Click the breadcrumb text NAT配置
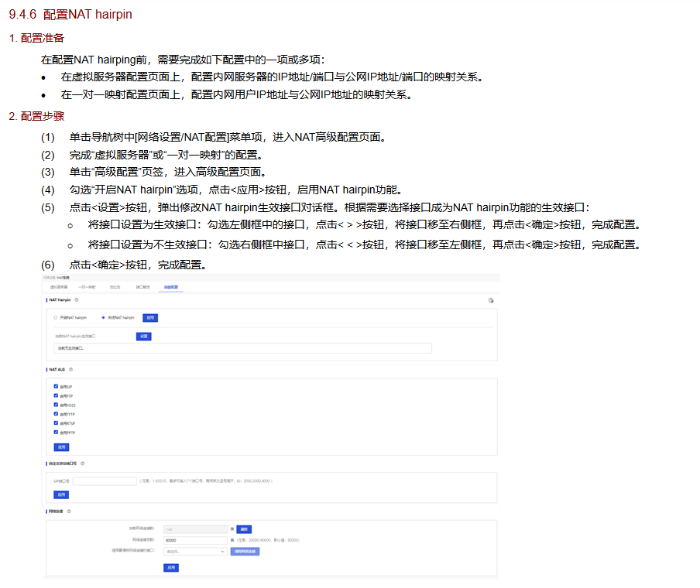Image resolution: width=700 pixels, height=588 pixels. point(63,278)
